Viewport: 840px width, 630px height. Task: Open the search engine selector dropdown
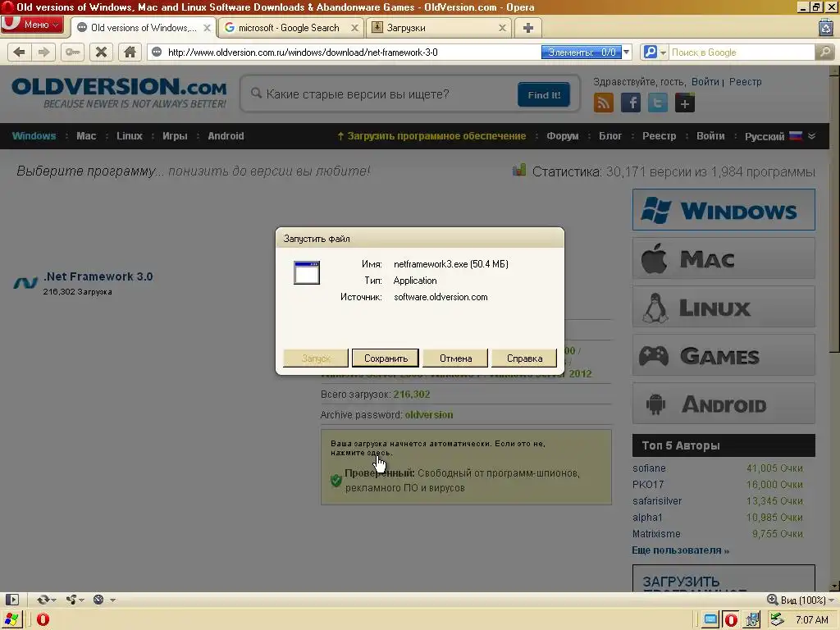pos(654,52)
